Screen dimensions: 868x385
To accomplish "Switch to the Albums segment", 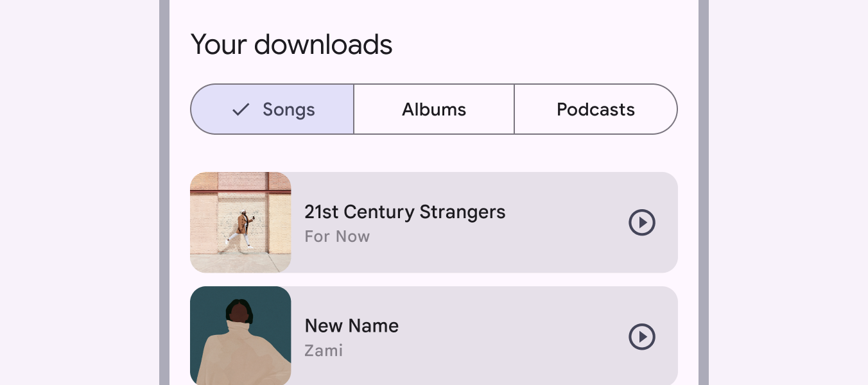I will point(434,110).
